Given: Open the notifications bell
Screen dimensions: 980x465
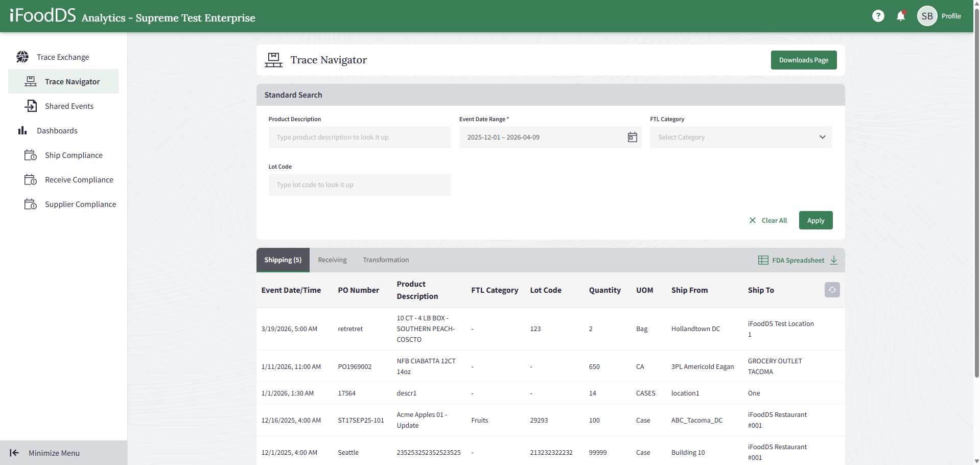Looking at the screenshot, I should (x=900, y=16).
